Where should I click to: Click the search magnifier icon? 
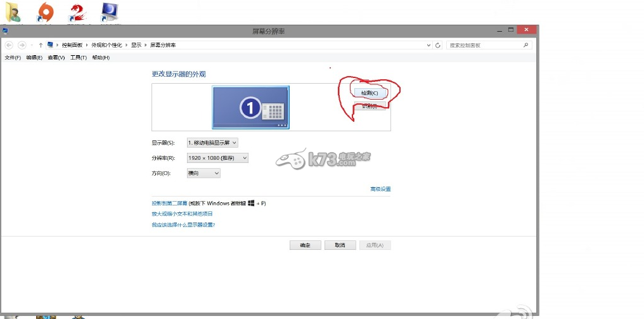tap(525, 45)
